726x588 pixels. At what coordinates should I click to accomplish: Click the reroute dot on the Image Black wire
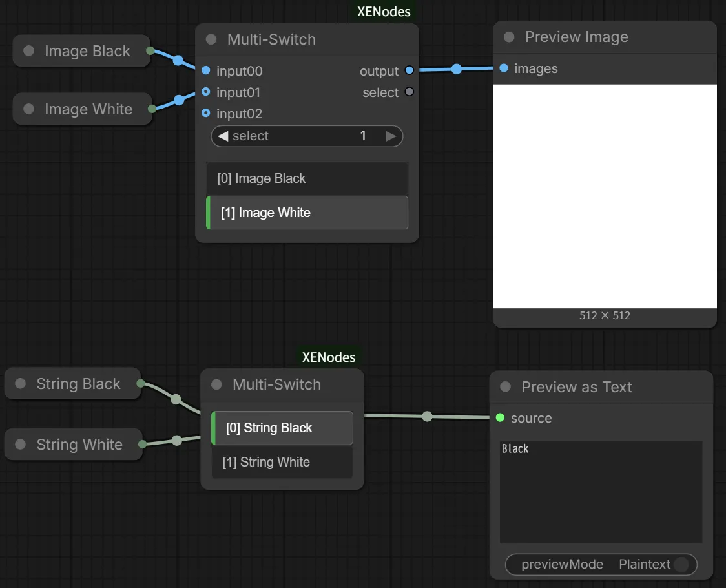(x=178, y=60)
